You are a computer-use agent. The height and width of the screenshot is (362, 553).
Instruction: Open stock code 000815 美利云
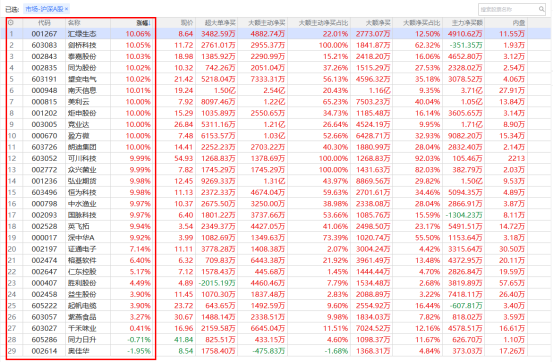coord(44,102)
